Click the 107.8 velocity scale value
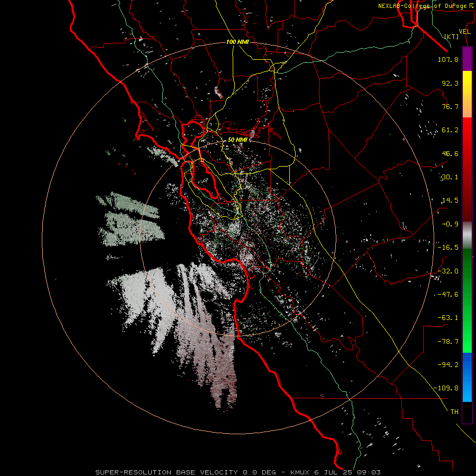The height and width of the screenshot is (476, 476). pyautogui.click(x=448, y=59)
